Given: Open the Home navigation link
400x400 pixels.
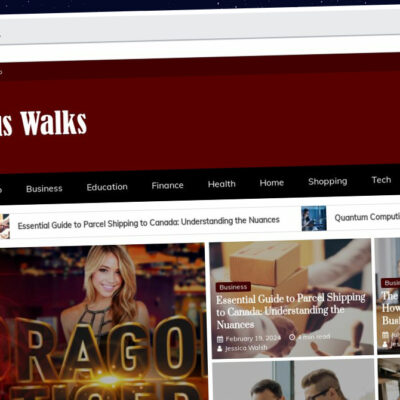Looking at the screenshot, I should (272, 183).
